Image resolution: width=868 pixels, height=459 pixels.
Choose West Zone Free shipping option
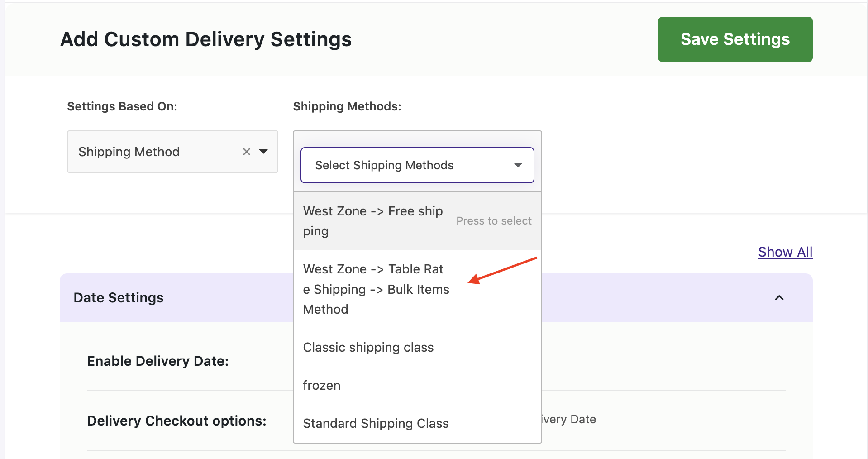(x=373, y=221)
